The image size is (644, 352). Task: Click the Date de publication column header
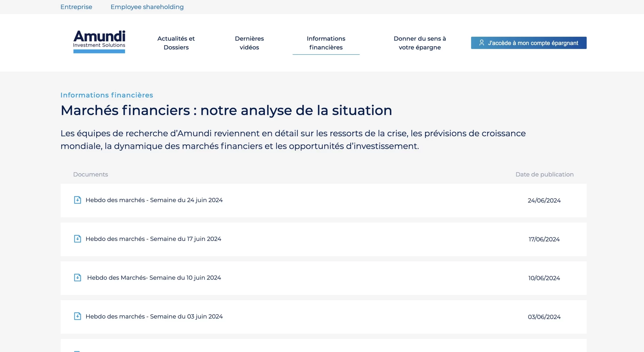point(545,174)
